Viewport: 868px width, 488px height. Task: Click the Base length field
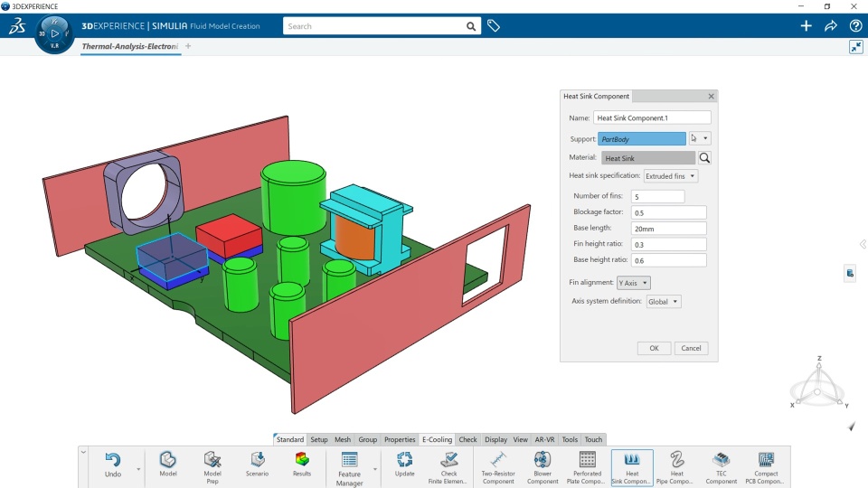click(x=669, y=229)
